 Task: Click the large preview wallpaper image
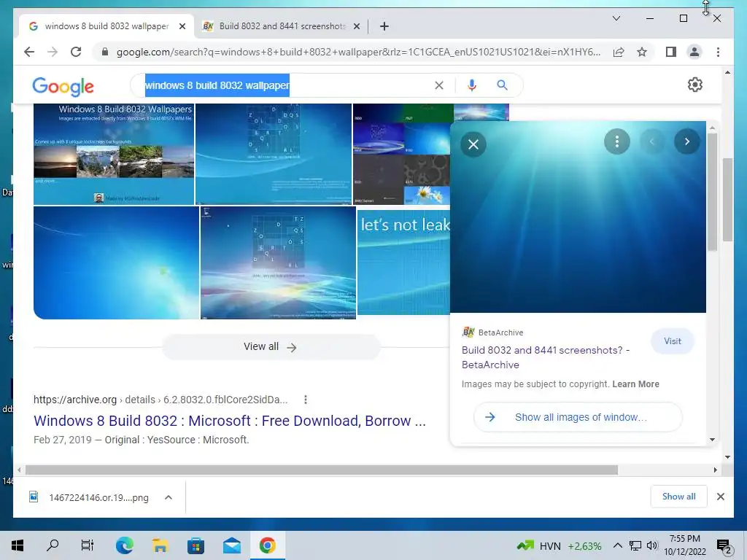pyautogui.click(x=578, y=217)
